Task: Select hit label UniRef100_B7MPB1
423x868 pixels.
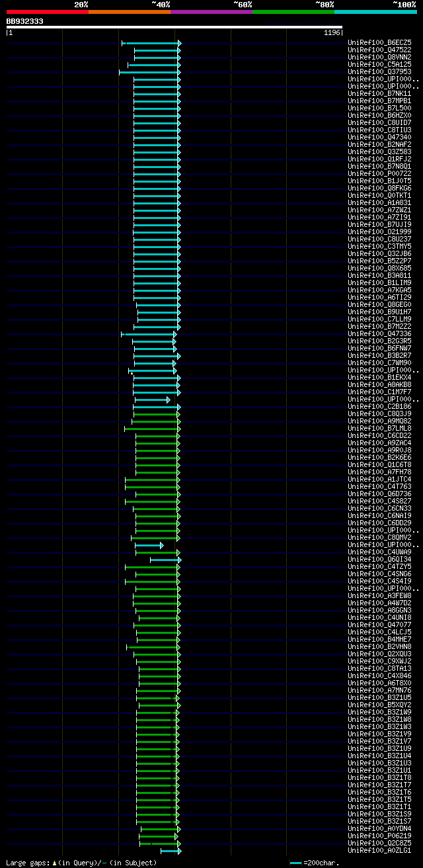Action: click(x=379, y=101)
